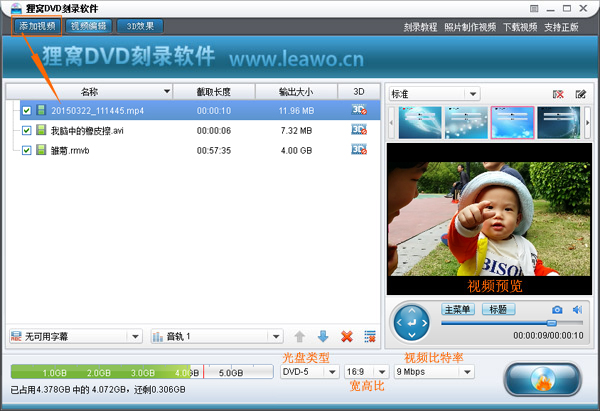Click the navigation pad down arrow
This screenshot has height=411, width=600.
(412, 335)
